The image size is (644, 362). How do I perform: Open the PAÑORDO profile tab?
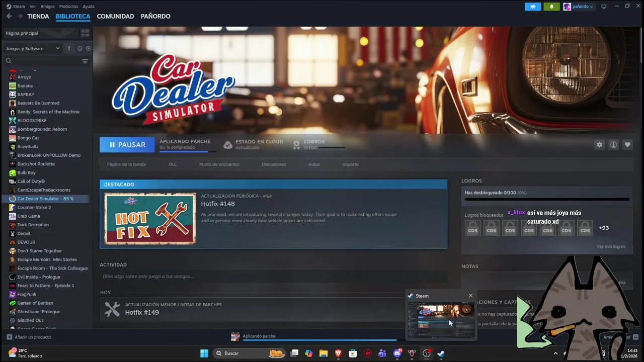[155, 16]
